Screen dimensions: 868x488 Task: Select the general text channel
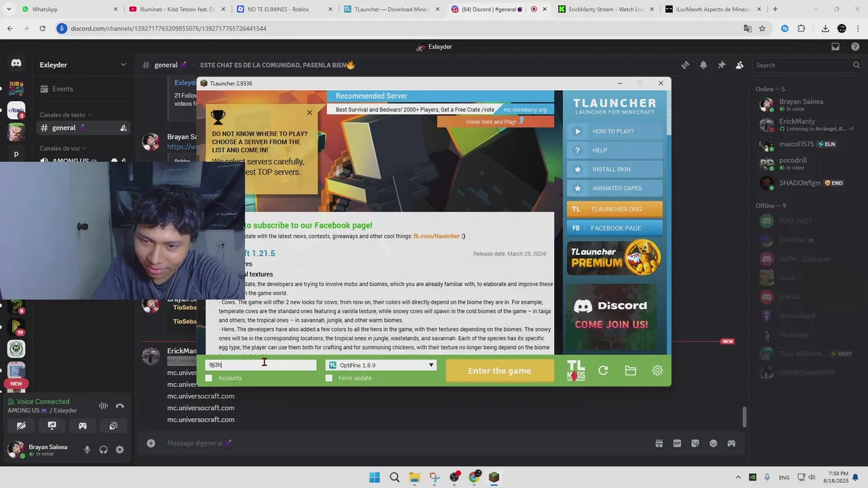coord(83,128)
